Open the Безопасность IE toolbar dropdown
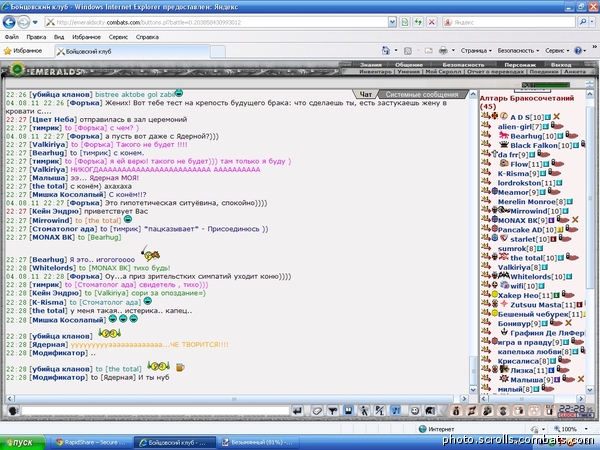 pyautogui.click(x=518, y=51)
